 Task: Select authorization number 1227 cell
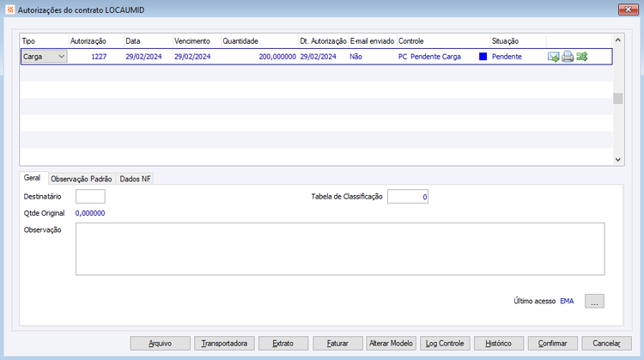[x=99, y=57]
